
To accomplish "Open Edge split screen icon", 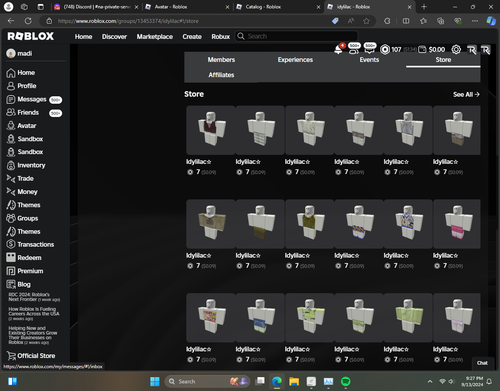I will click(406, 21).
